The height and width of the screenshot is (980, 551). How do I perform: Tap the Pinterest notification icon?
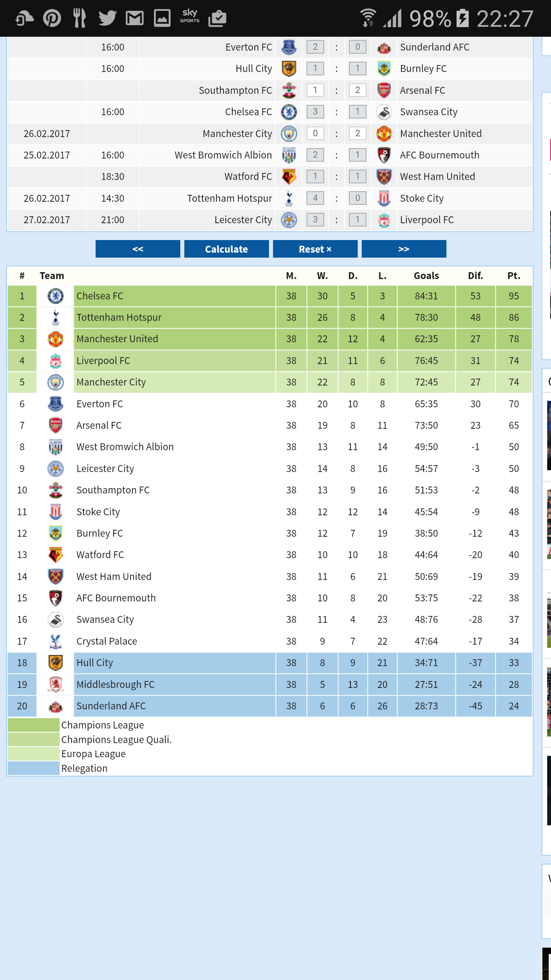52,18
